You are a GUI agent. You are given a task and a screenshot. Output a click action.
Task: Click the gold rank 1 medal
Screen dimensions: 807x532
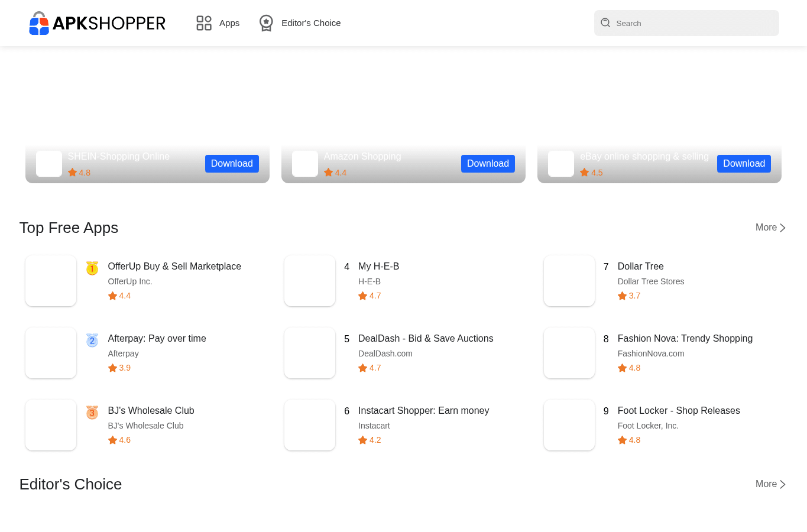92,268
